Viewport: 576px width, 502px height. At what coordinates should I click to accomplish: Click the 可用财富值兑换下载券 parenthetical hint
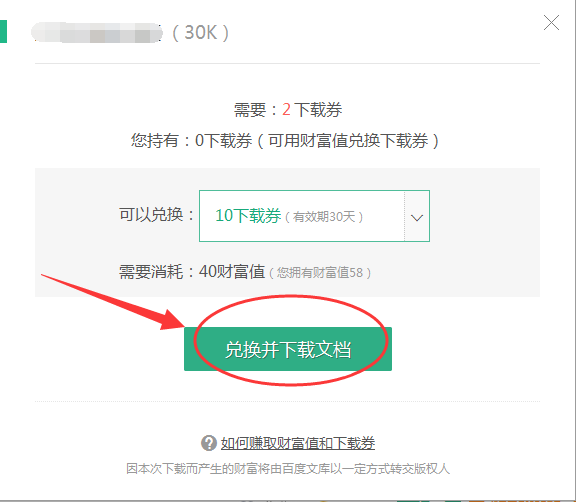pyautogui.click(x=348, y=140)
